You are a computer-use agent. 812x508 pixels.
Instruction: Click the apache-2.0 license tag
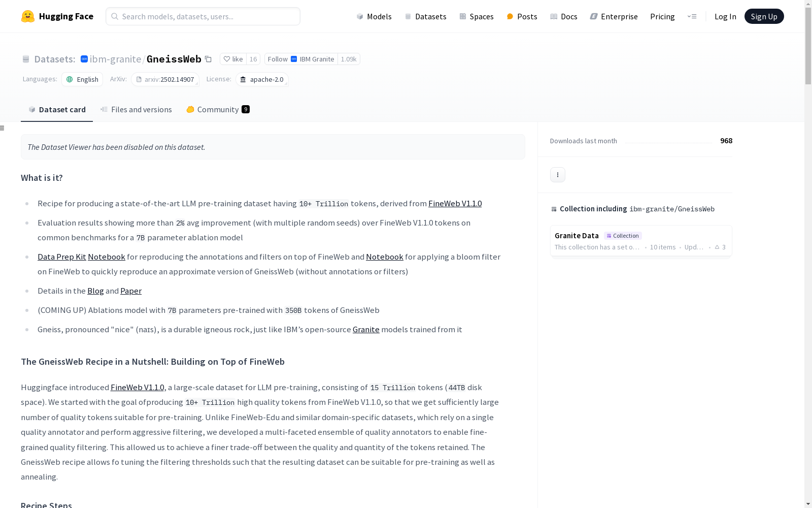(262, 79)
